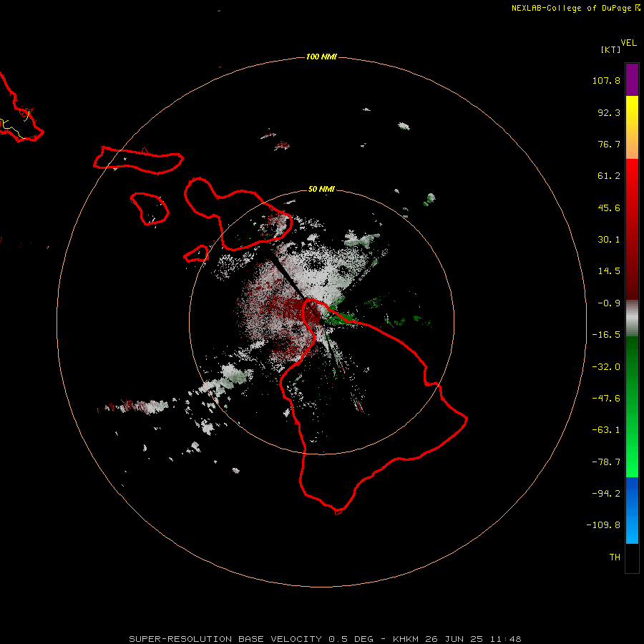This screenshot has width=644, height=644.
Task: Click the 61.2 scale value
Action: (x=609, y=176)
